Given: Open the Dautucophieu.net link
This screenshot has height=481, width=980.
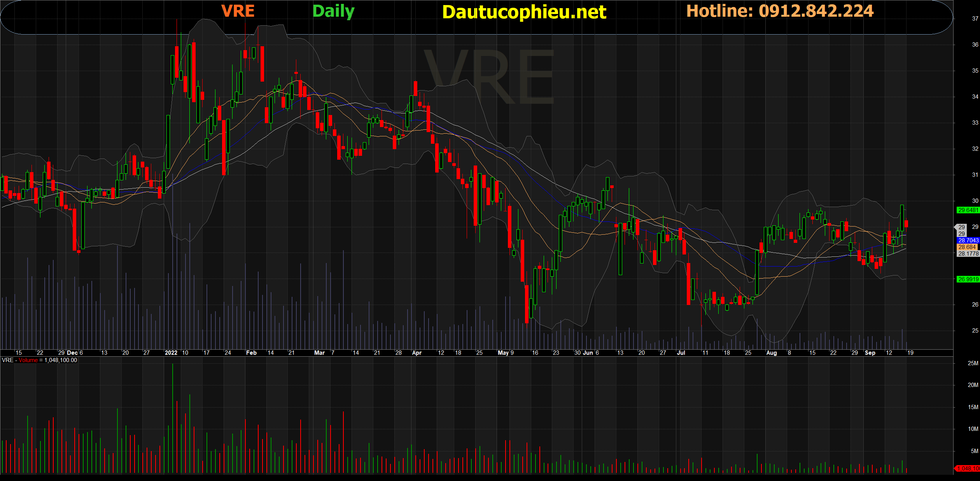Looking at the screenshot, I should (x=524, y=12).
